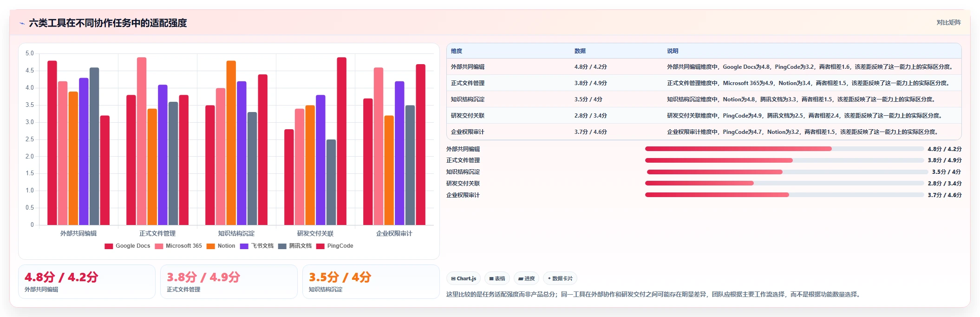
Task: Click table value 3.7分 / 4.6分
Action: coord(590,132)
